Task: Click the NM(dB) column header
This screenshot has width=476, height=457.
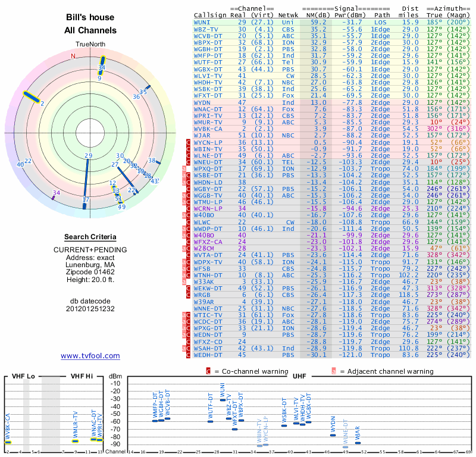Action: tap(315, 15)
